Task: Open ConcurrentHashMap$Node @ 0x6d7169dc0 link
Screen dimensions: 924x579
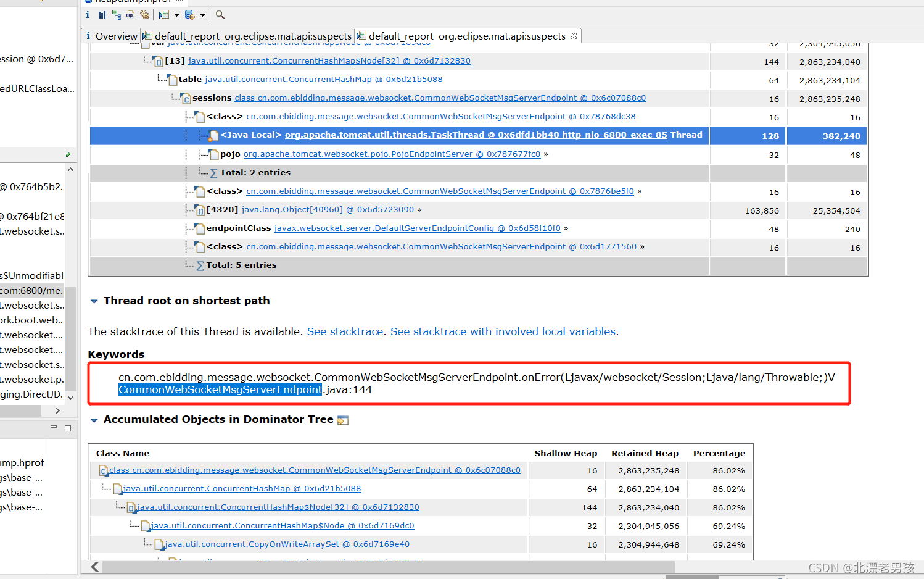Action: pos(283,526)
